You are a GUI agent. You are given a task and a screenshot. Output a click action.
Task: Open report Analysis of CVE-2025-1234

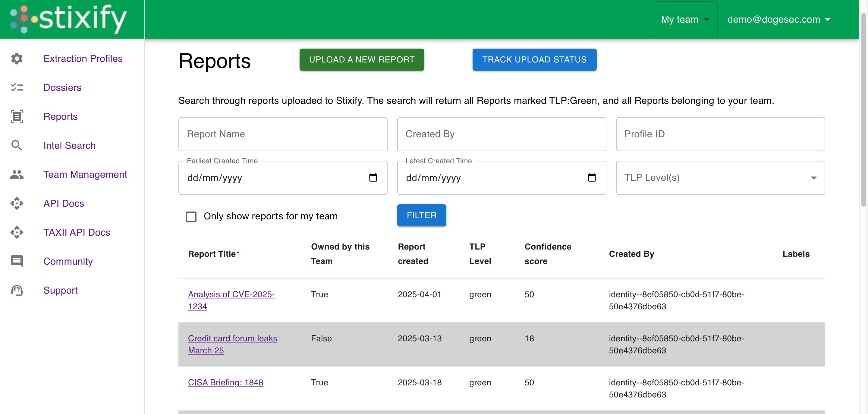pos(231,300)
